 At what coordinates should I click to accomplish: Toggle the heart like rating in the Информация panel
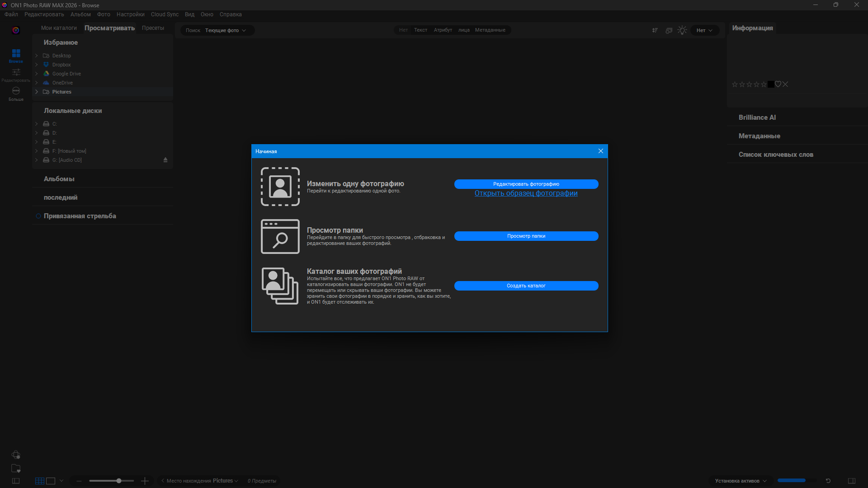pos(778,84)
